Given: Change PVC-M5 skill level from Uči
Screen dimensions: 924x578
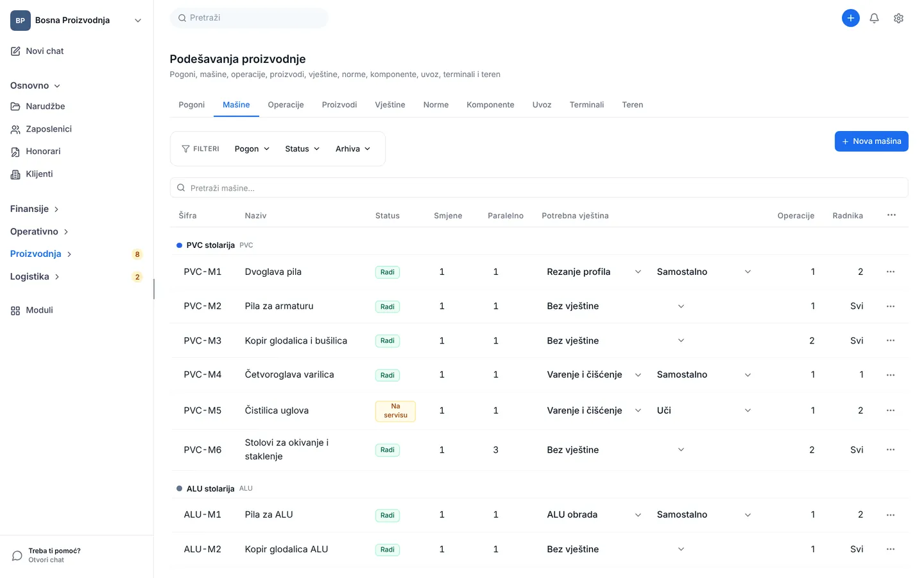Looking at the screenshot, I should 703,410.
